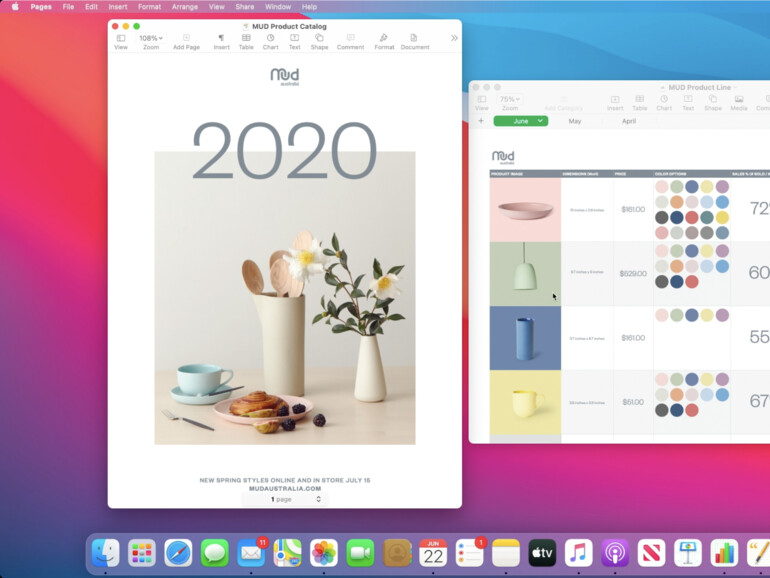Open Photos from the Dock
Screen dimensions: 770x578
[x=324, y=553]
